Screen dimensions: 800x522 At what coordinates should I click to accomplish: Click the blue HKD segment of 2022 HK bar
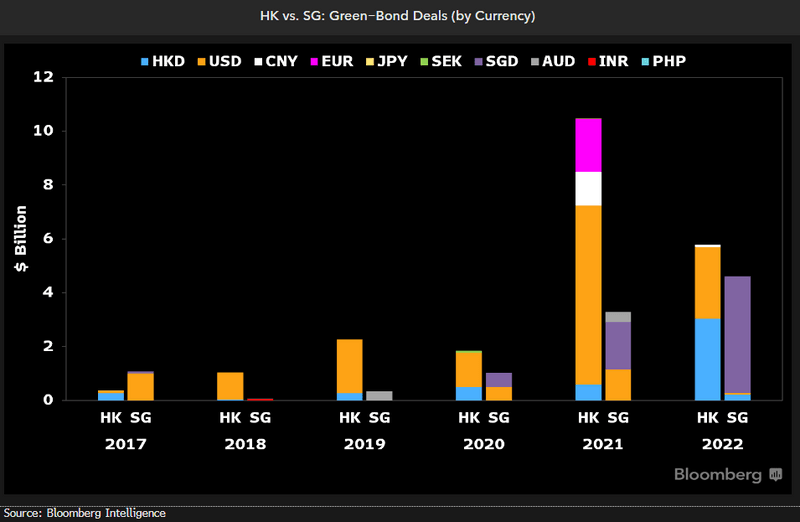[x=708, y=359]
